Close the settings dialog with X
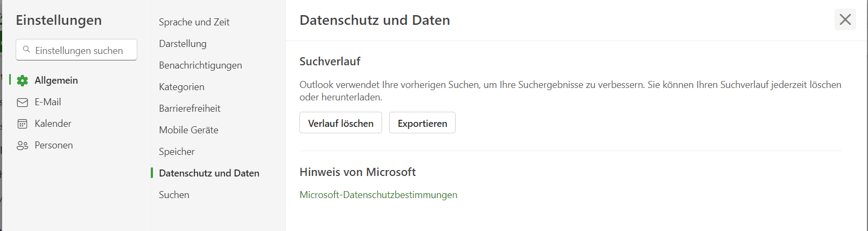The image size is (868, 231). pos(845,19)
